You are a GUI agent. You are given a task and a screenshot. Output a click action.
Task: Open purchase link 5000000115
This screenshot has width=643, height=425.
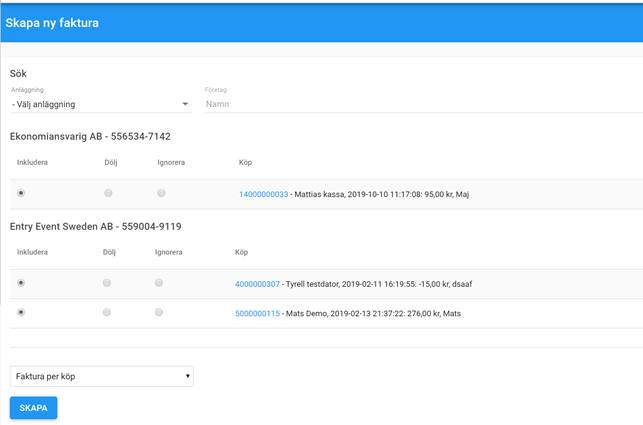(x=257, y=314)
